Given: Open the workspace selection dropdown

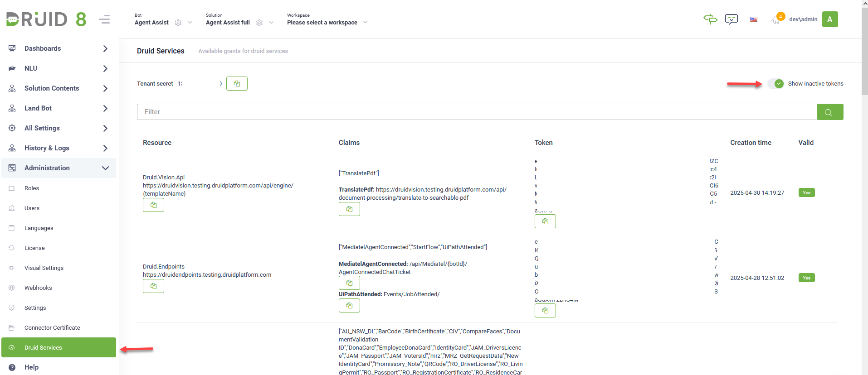Looking at the screenshot, I should pyautogui.click(x=327, y=22).
